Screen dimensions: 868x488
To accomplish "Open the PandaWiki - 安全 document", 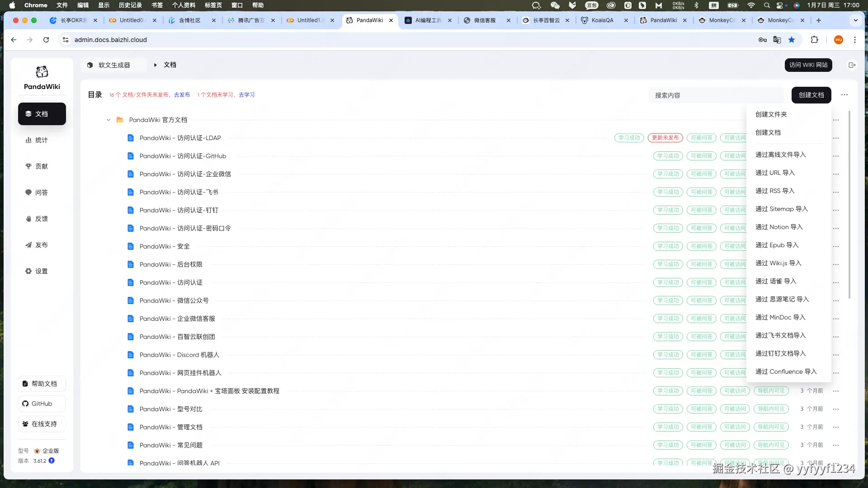I will (x=165, y=246).
